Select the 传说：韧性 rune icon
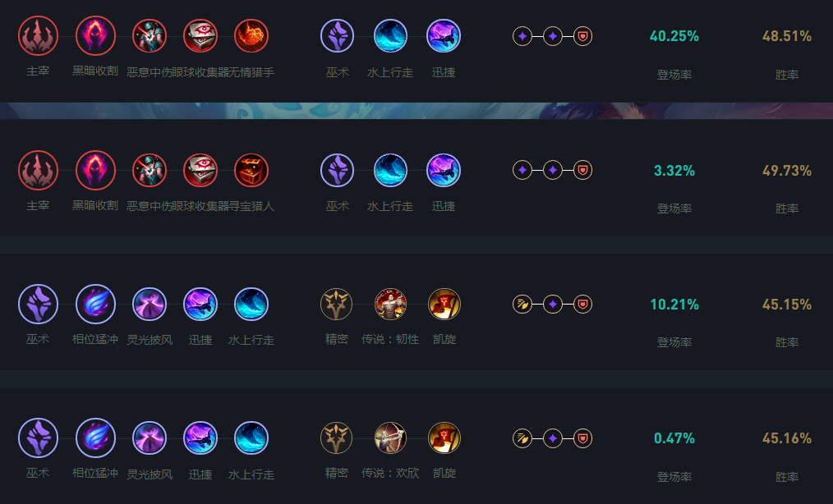Image resolution: width=833 pixels, height=504 pixels. (390, 305)
